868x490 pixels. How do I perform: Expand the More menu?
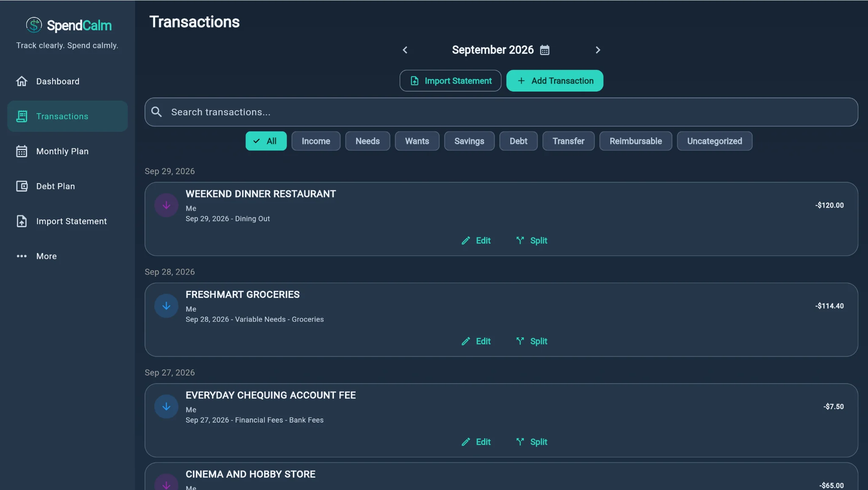pyautogui.click(x=67, y=256)
